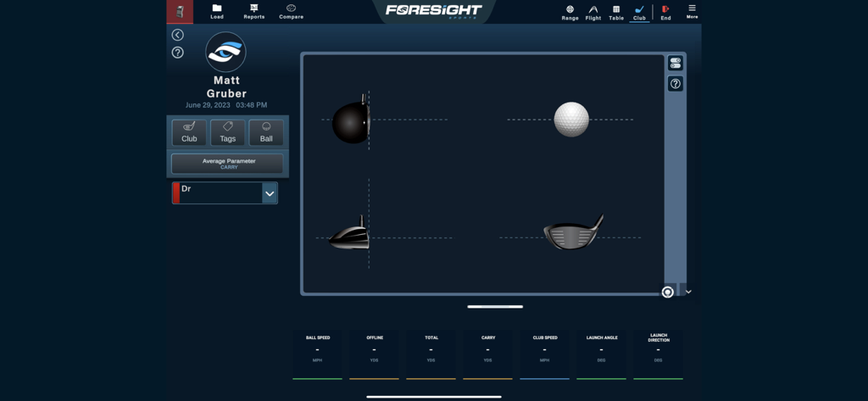868x401 pixels.
Task: Click the record circle icon at panel corner
Action: point(668,292)
